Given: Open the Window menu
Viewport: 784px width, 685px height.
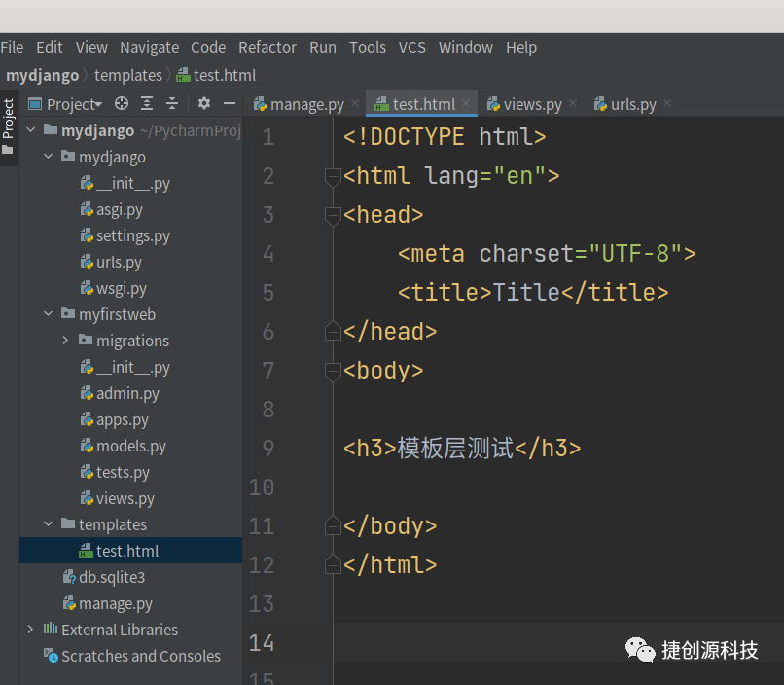Looking at the screenshot, I should [466, 47].
